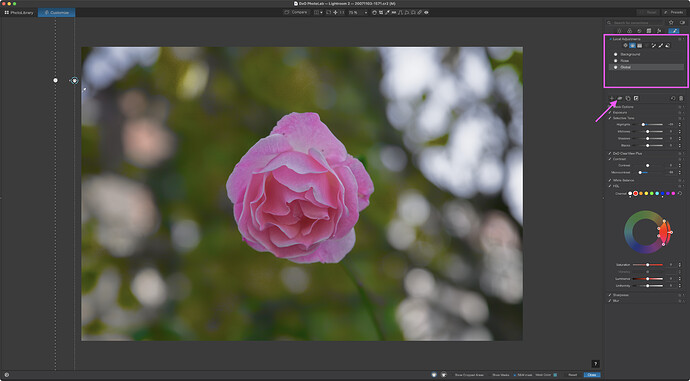690x381 pixels.
Task: Click the favorites star icon beside search
Action: 671,22
